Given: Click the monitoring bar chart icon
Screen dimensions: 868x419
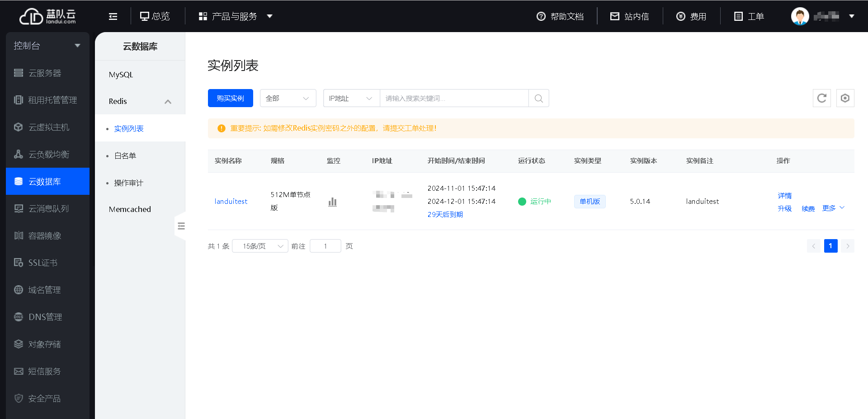Looking at the screenshot, I should tap(332, 202).
